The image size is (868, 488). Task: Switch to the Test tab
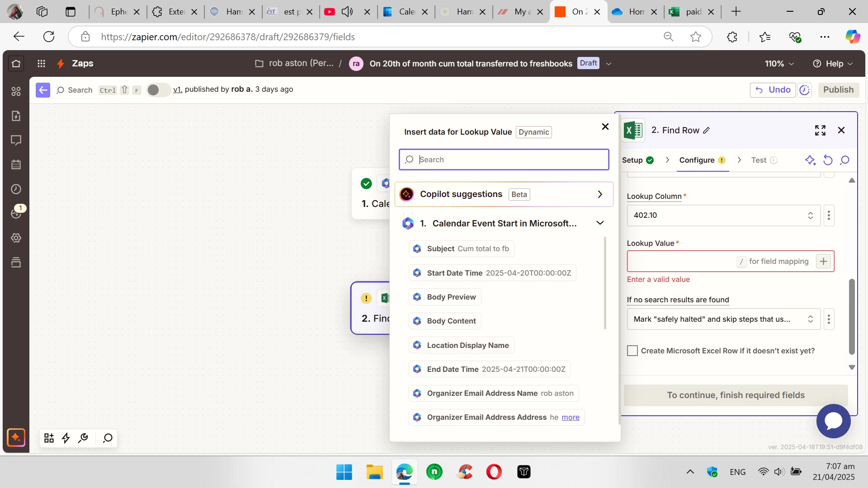coord(759,160)
